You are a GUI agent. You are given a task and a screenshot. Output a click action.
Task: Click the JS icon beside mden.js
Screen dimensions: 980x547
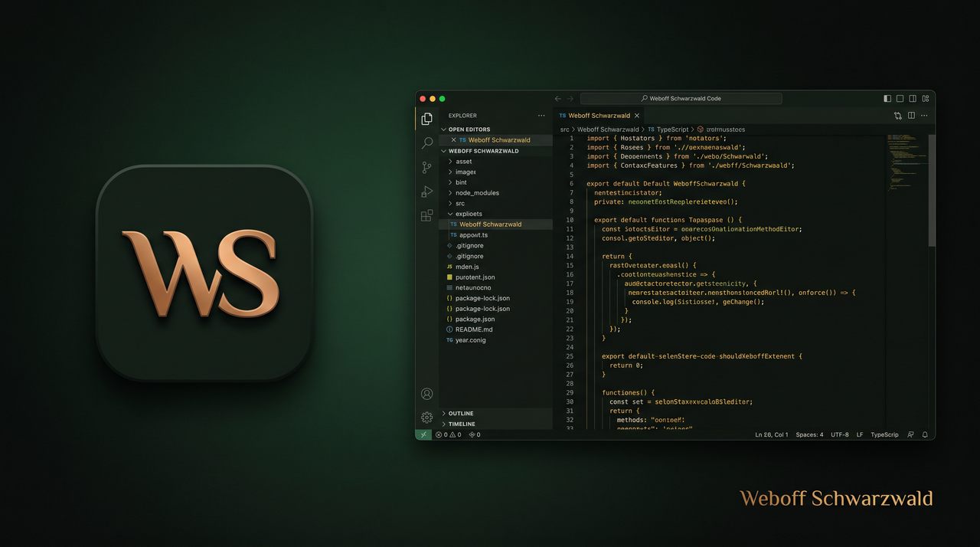[449, 267]
